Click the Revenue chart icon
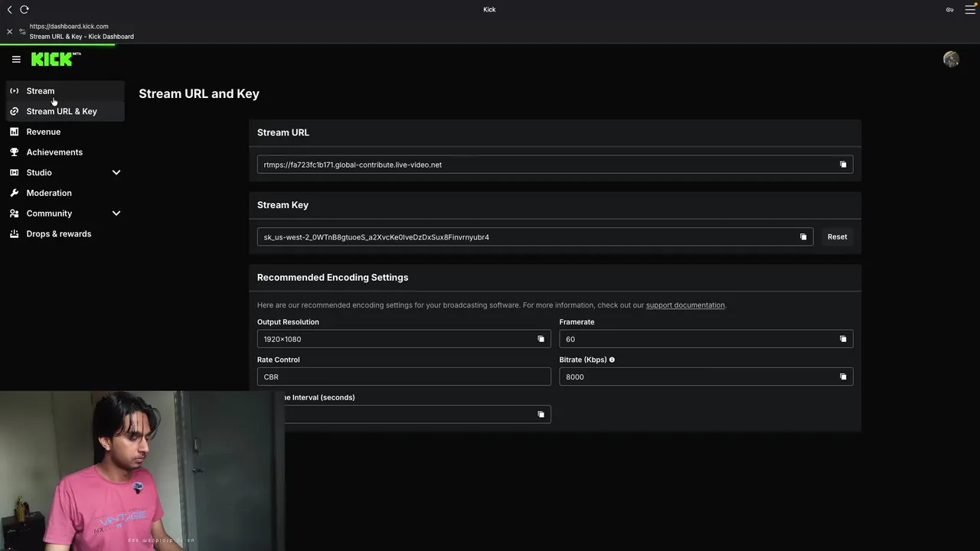 [x=14, y=132]
